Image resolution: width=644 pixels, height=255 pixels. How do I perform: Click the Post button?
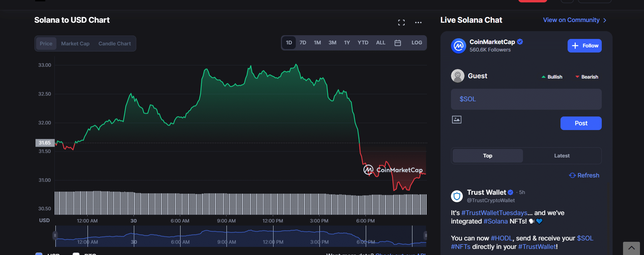(581, 123)
